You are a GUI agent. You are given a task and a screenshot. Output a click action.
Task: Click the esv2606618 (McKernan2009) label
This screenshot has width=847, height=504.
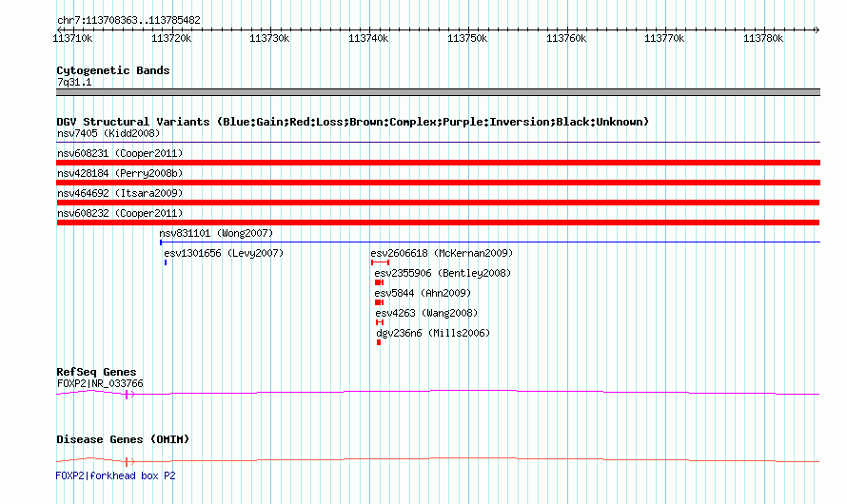click(442, 253)
